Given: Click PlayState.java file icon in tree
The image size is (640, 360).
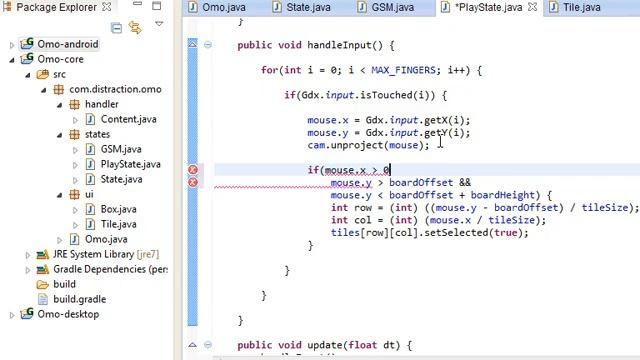Looking at the screenshot, I should [90, 164].
